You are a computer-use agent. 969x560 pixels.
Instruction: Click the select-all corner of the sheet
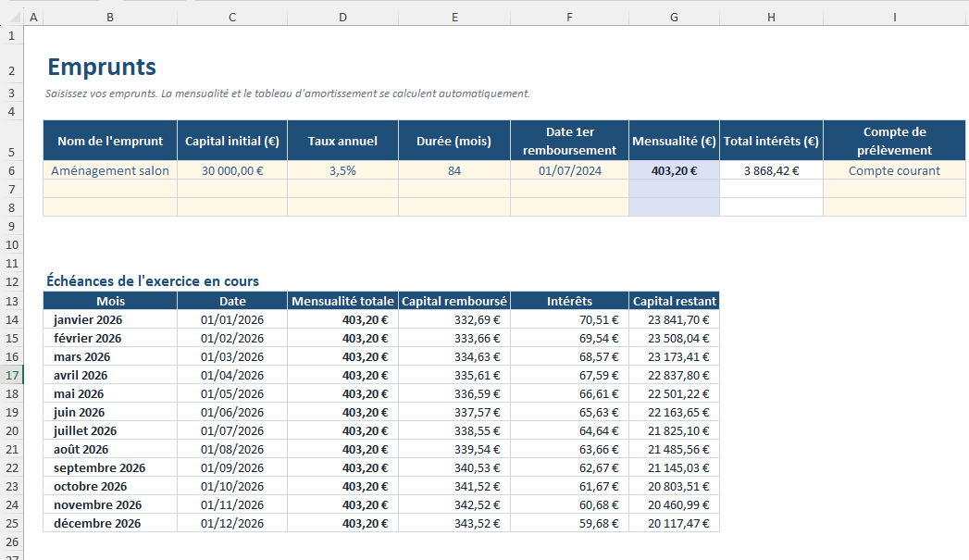click(x=12, y=18)
